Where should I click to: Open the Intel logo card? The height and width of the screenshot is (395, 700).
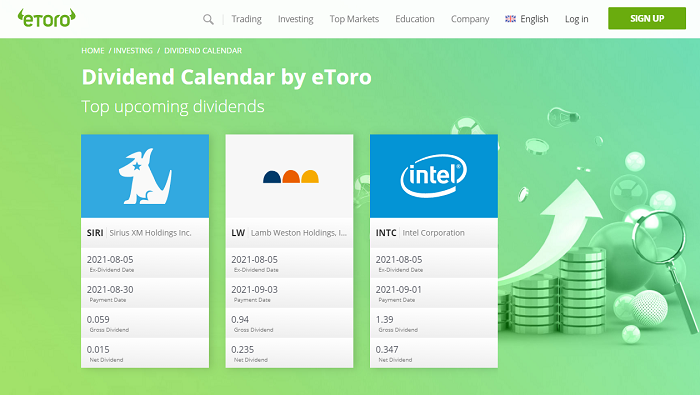click(x=434, y=176)
